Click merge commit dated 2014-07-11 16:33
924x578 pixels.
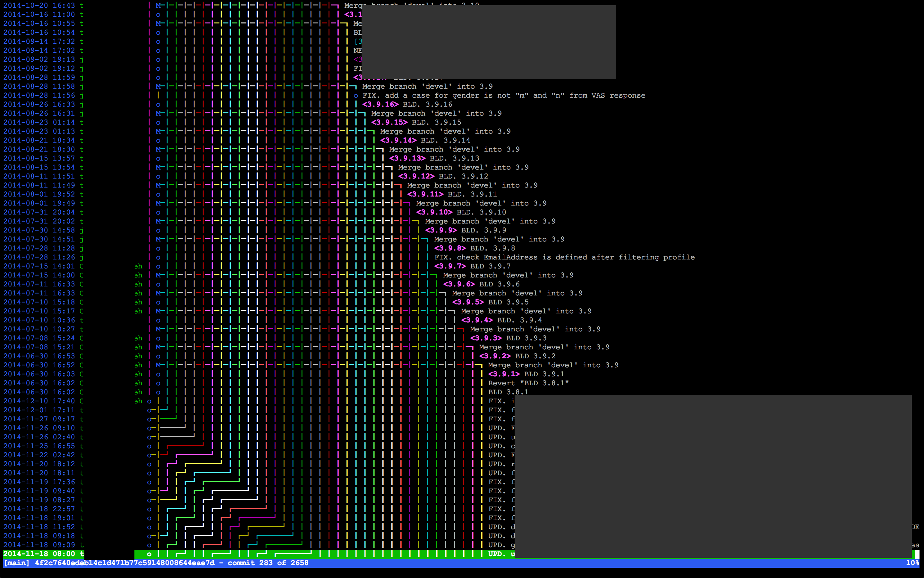(517, 293)
